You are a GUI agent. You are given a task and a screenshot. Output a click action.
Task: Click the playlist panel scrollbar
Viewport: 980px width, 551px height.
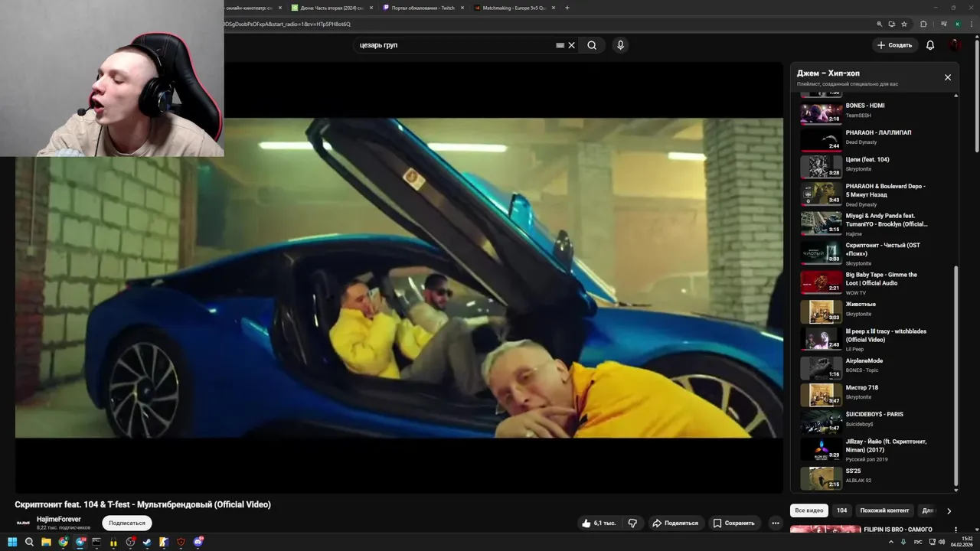(x=955, y=377)
